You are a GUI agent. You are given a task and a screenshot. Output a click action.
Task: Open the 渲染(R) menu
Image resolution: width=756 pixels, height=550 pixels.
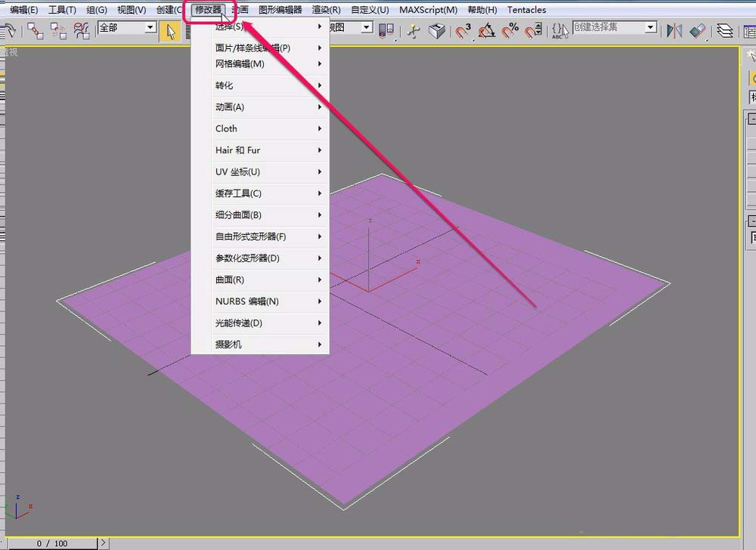(x=326, y=10)
